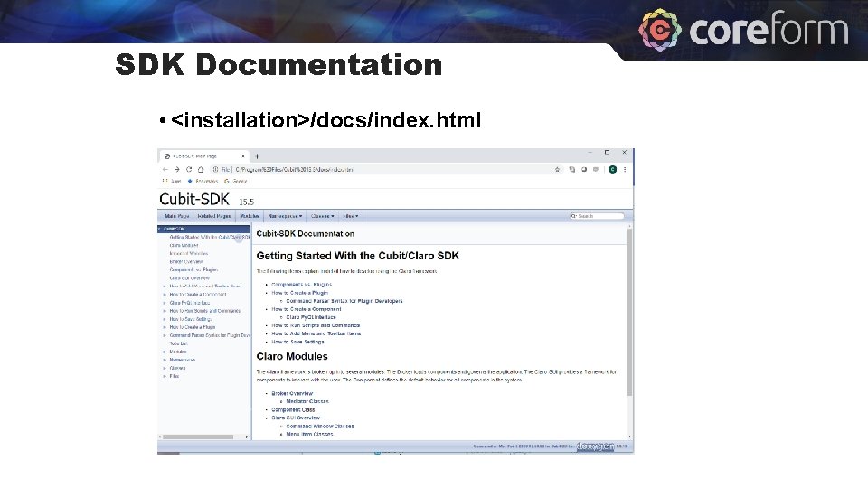Select Todo List in sidebar tree

178,343
